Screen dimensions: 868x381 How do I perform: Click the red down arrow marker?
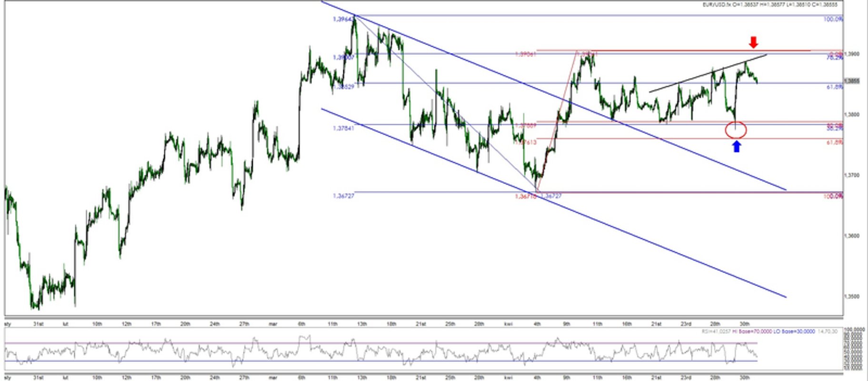click(x=753, y=42)
